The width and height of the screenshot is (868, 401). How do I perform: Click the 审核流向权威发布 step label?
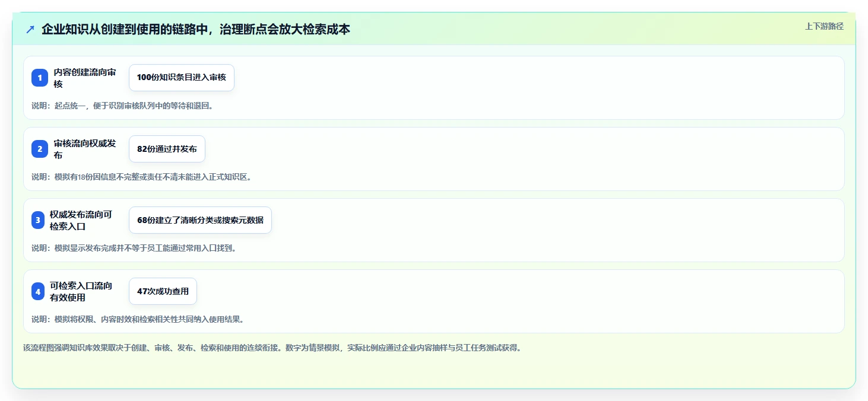pyautogui.click(x=85, y=149)
